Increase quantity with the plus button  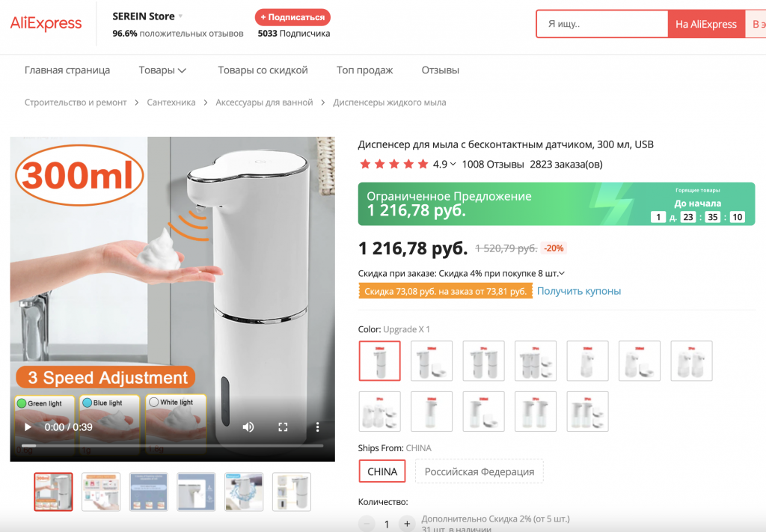tap(406, 524)
